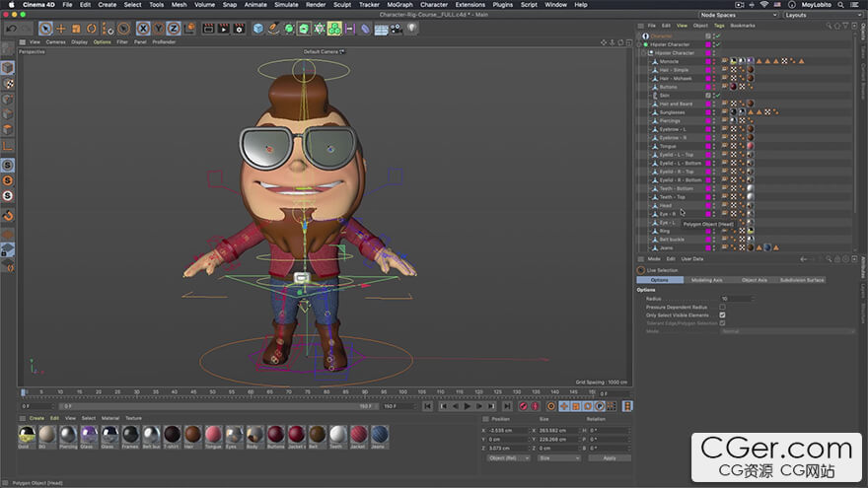868x488 pixels.
Task: Toggle the Character object enable checkmark
Action: coord(717,35)
